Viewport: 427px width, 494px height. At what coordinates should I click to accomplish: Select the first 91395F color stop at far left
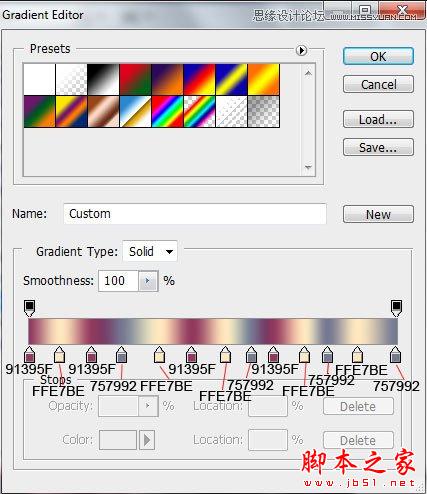tap(30, 355)
